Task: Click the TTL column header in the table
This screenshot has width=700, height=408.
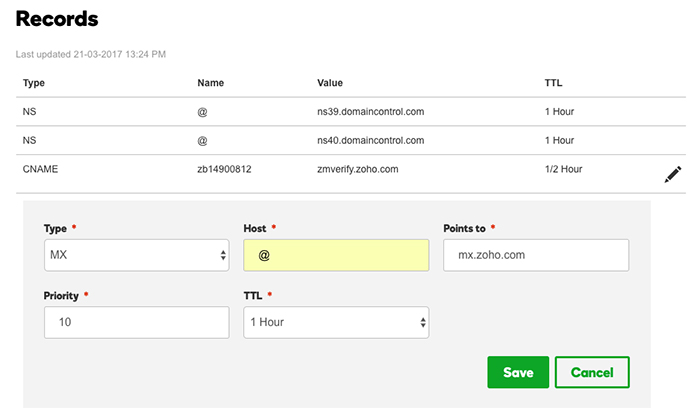Action: click(x=553, y=82)
